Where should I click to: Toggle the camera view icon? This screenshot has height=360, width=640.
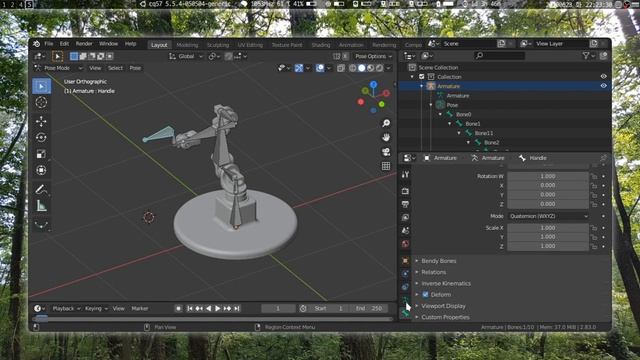(x=386, y=152)
